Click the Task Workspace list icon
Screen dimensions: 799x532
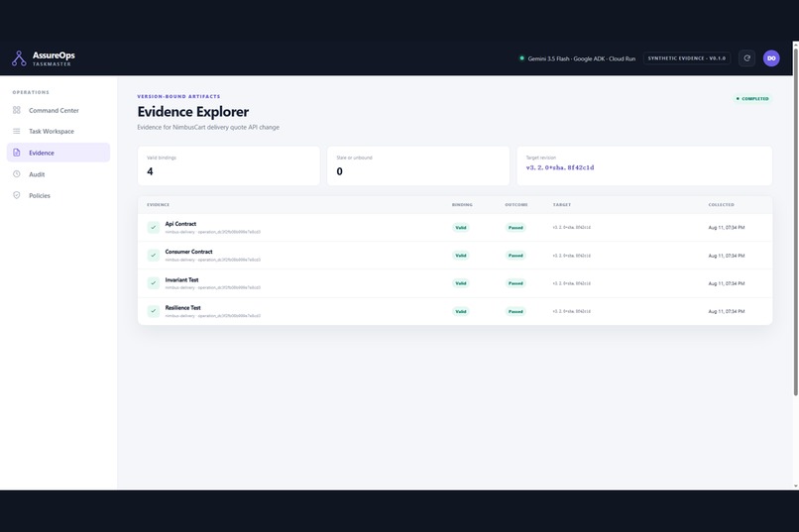(16, 131)
